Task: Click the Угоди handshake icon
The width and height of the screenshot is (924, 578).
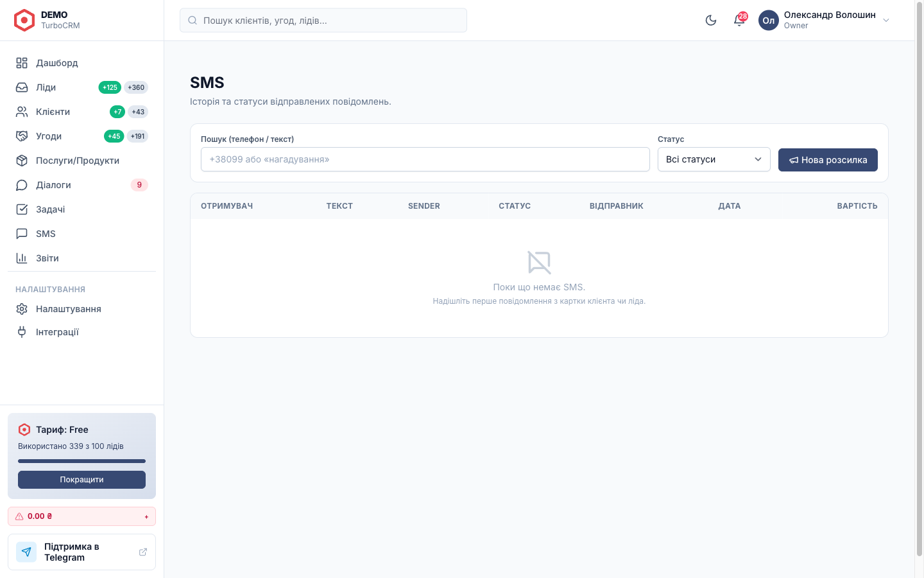Action: point(22,136)
